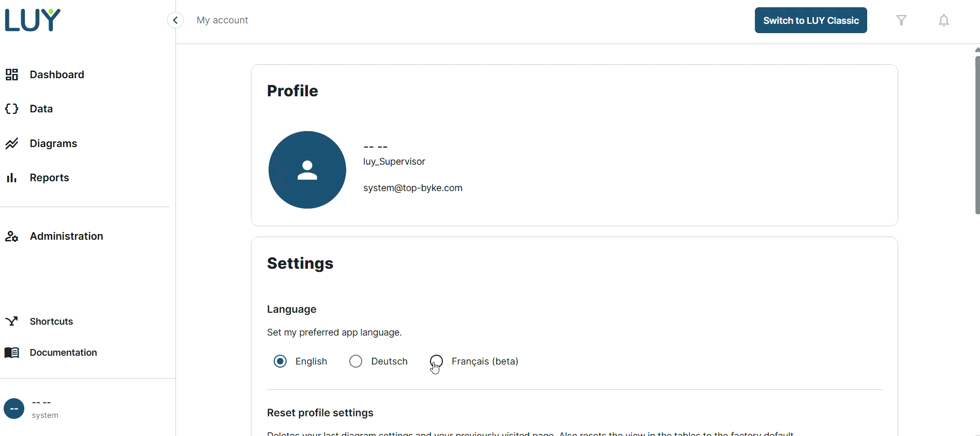Open the Reports menu item
The width and height of the screenshot is (980, 436).
coord(49,178)
